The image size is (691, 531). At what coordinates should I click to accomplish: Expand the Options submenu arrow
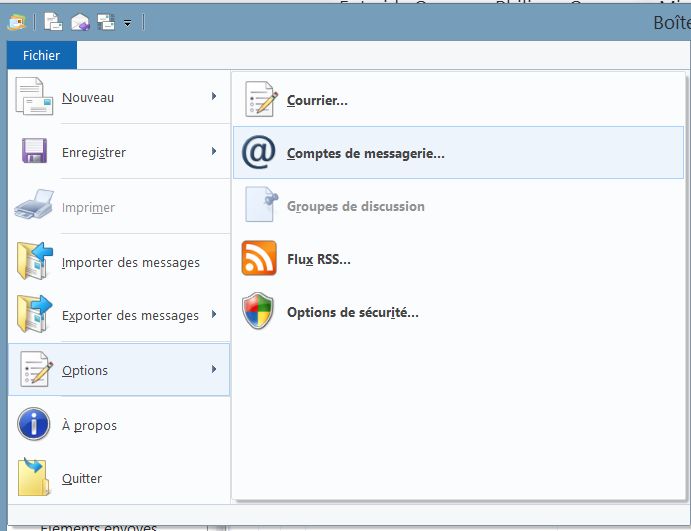(x=214, y=369)
